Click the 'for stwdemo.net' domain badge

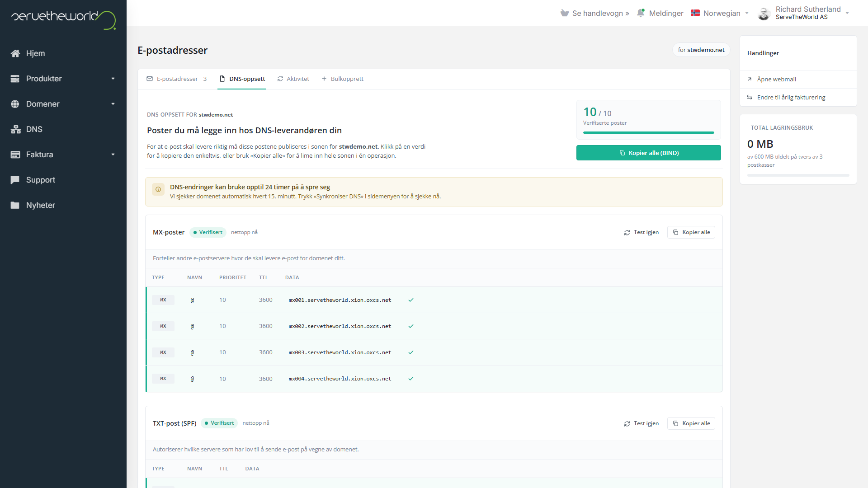(701, 50)
